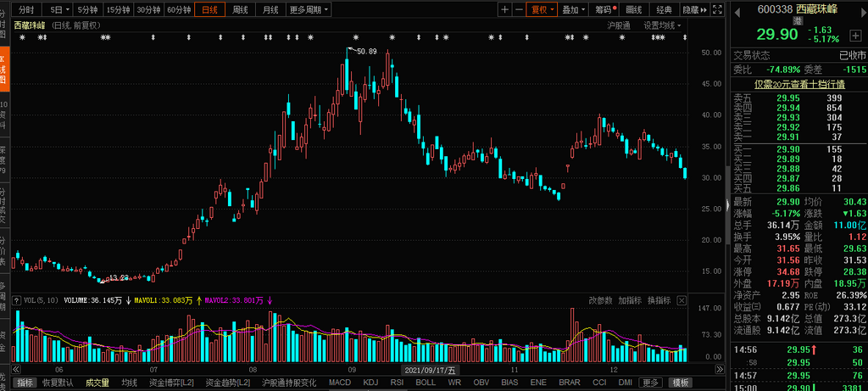This screenshot has height=391, width=868.
Task: Enter fullscreen chart view icon
Action: (717, 9)
